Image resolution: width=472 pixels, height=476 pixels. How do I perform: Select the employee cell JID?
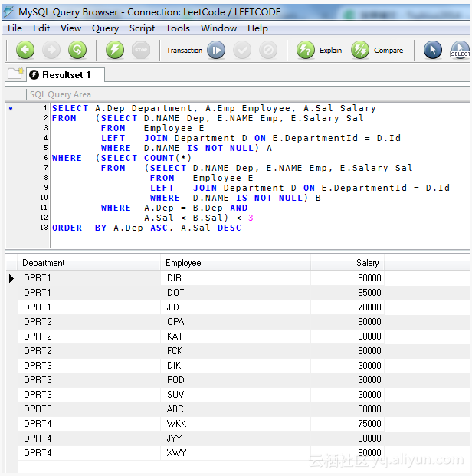point(235,307)
